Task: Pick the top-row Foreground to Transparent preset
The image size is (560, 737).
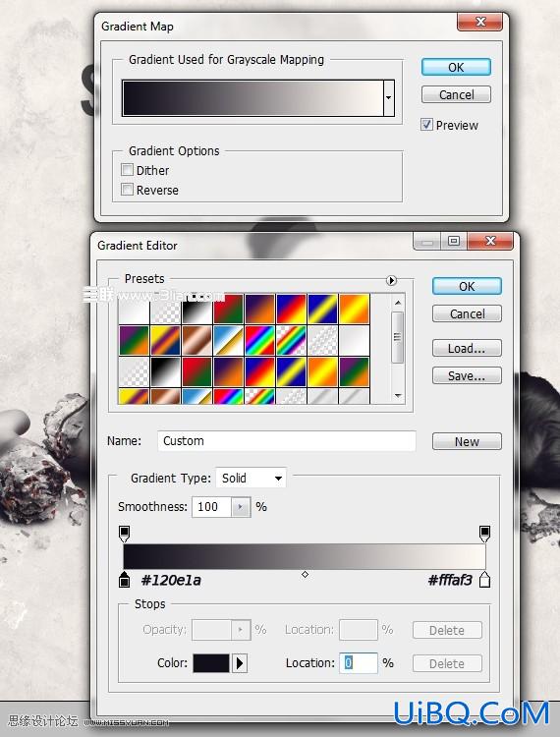Action: 165,310
